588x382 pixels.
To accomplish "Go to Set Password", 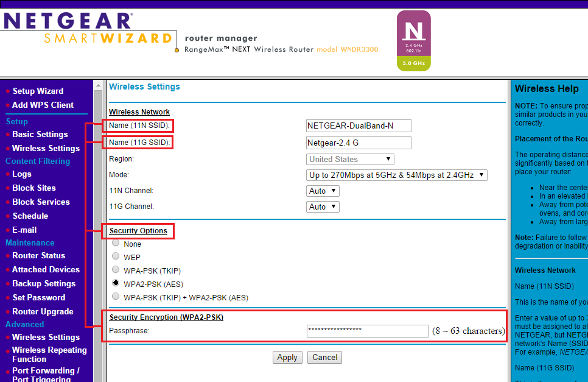I will click(39, 297).
